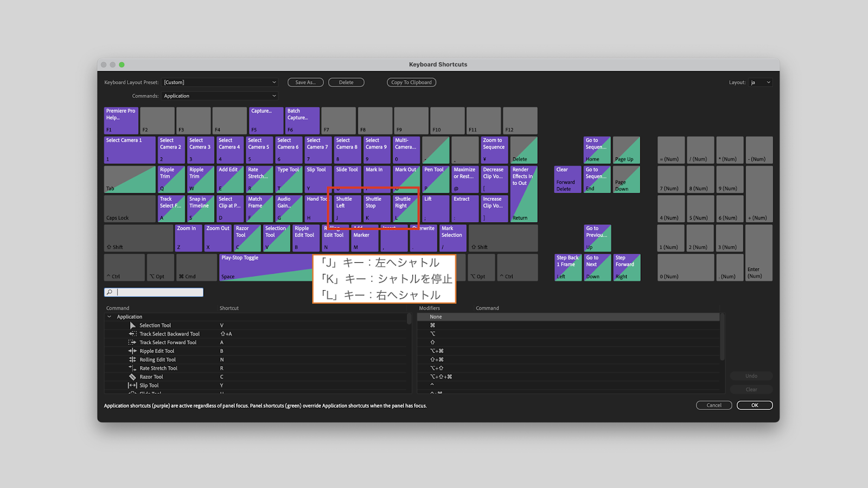The image size is (868, 488).
Task: Click Copy To Clipboard button
Action: [411, 82]
